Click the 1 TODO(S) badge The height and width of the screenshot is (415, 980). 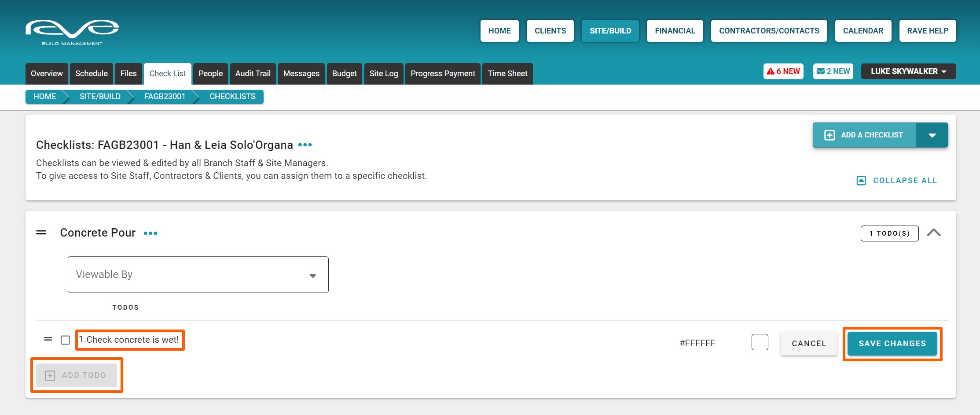(x=889, y=233)
